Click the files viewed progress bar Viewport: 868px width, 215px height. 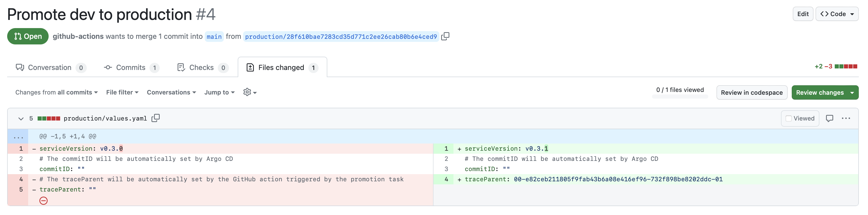point(680,97)
